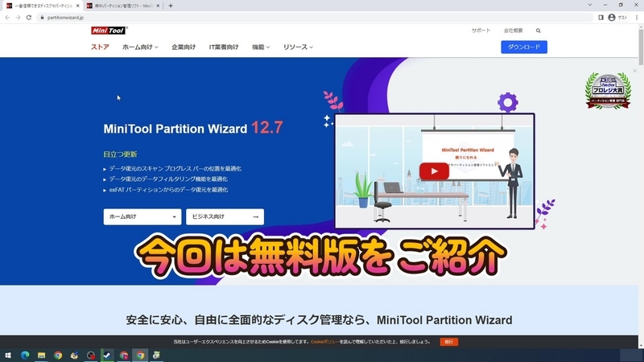
Task: Launch Microsoft Edge from taskbar
Action: tap(25, 355)
